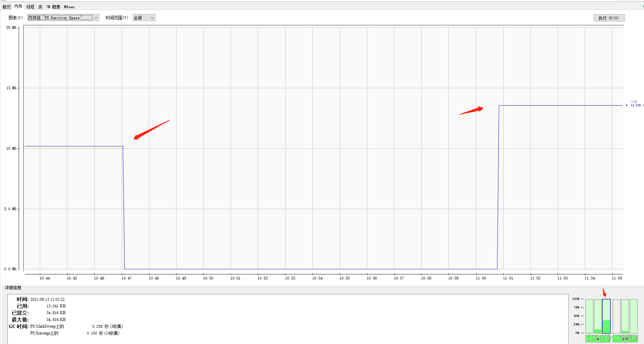
Task: Click the 20 Mb y-axis label
Action: click(x=11, y=28)
